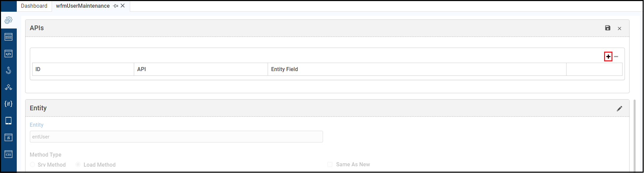
Task: Select the Srv Method radio button
Action: coord(33,165)
